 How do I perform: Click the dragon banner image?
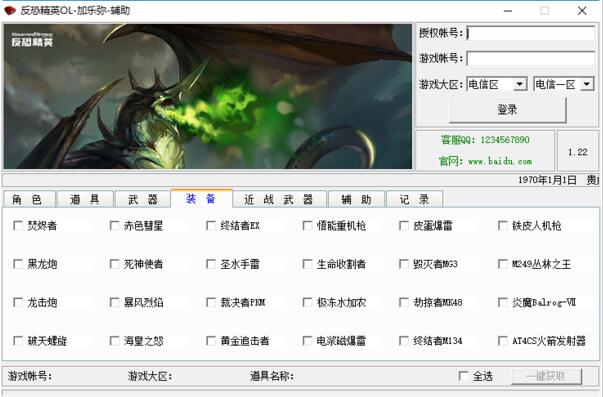pyautogui.click(x=208, y=96)
